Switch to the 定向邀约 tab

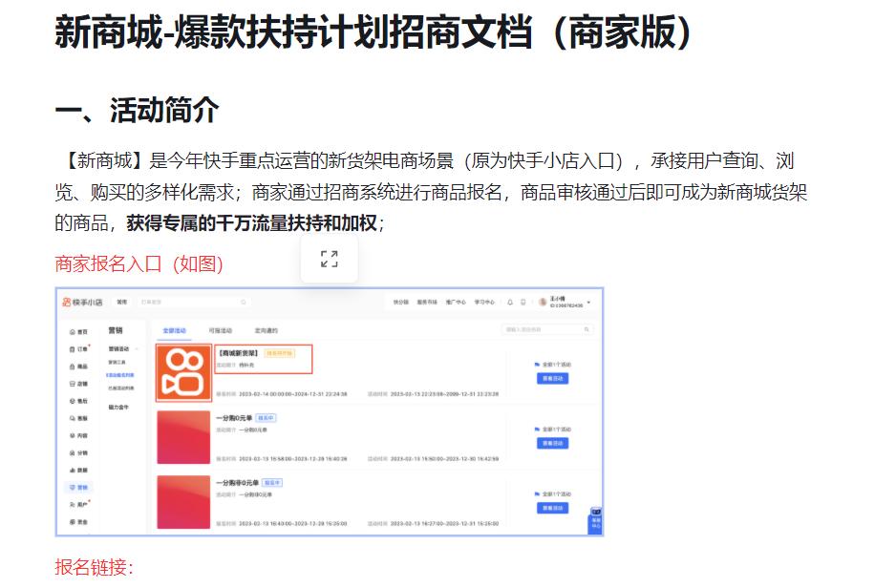tap(266, 330)
